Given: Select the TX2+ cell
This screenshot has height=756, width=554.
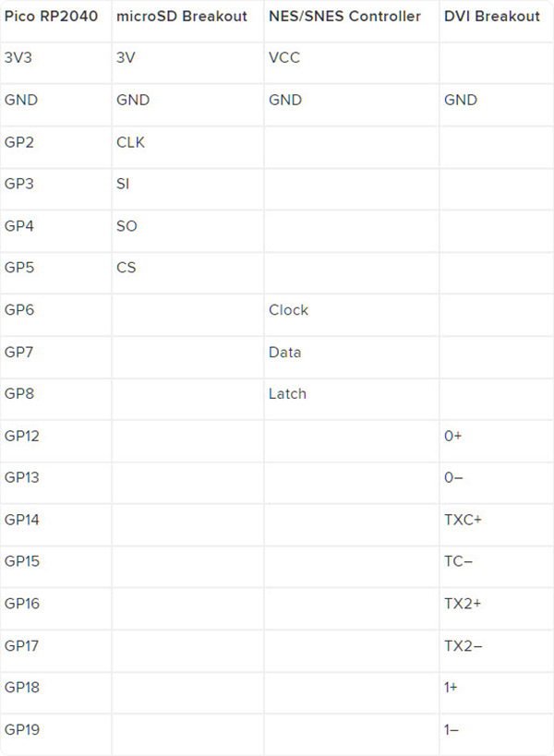Looking at the screenshot, I should point(463,604).
